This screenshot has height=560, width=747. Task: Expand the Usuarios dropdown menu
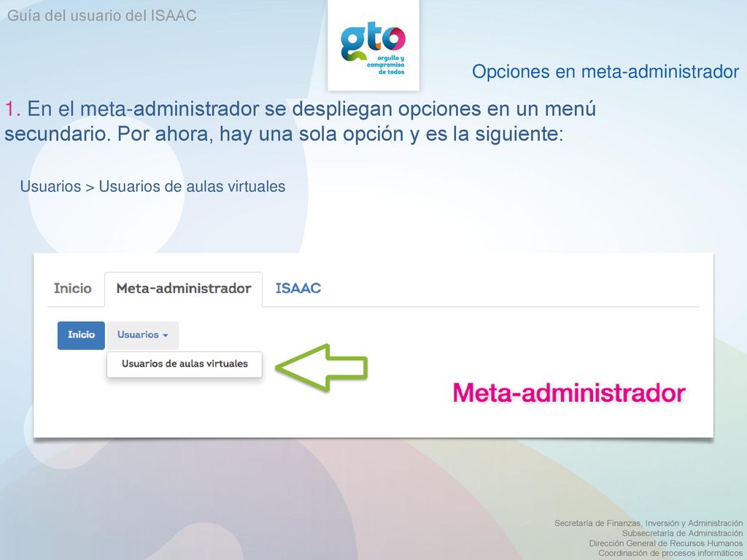pos(142,335)
